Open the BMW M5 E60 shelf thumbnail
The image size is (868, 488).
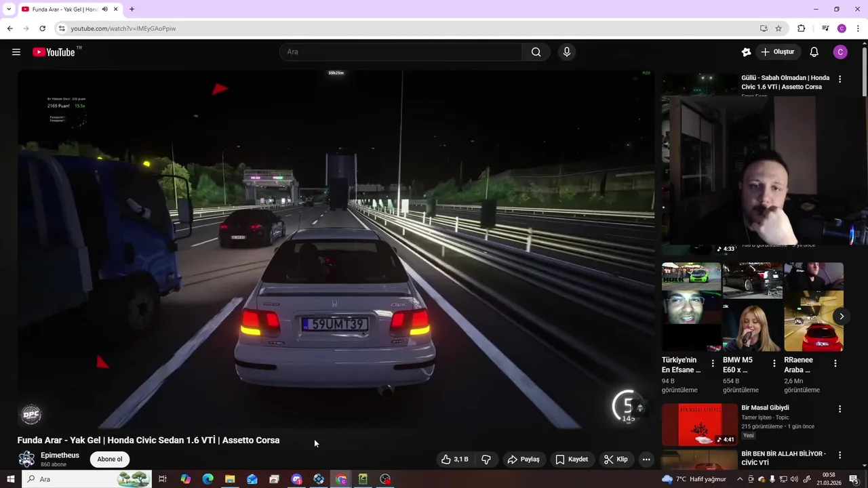click(x=752, y=307)
